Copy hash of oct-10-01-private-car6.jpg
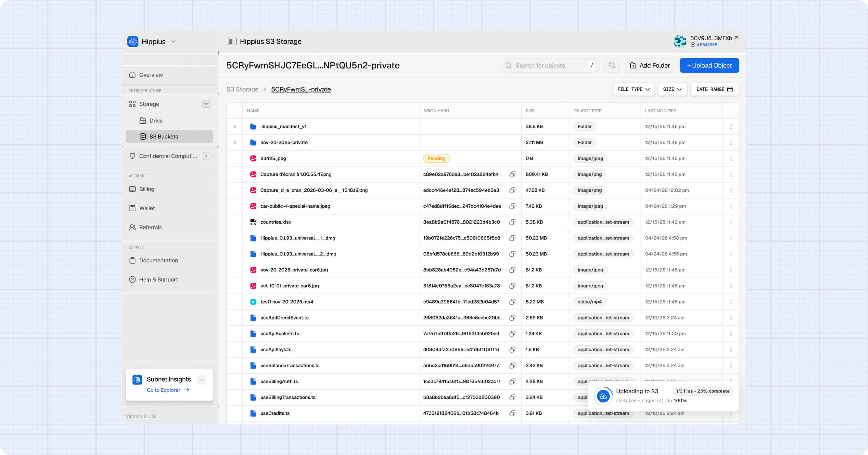The width and height of the screenshot is (868, 455). tap(512, 286)
